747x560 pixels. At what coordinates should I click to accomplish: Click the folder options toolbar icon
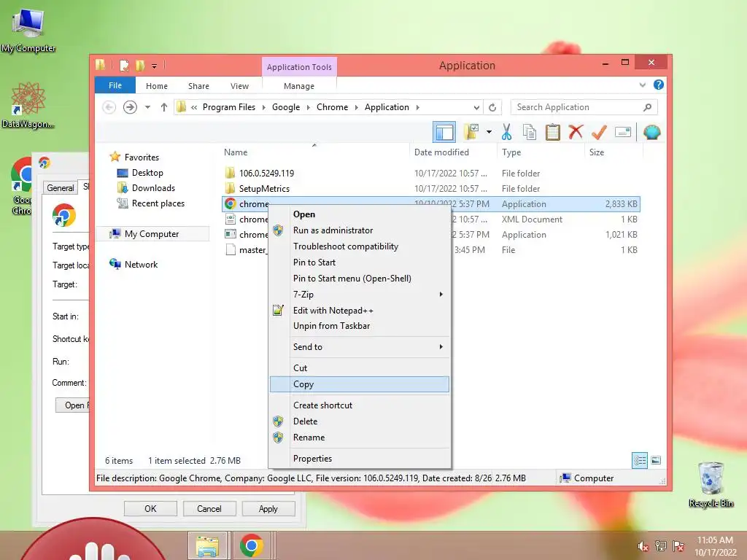(471, 132)
